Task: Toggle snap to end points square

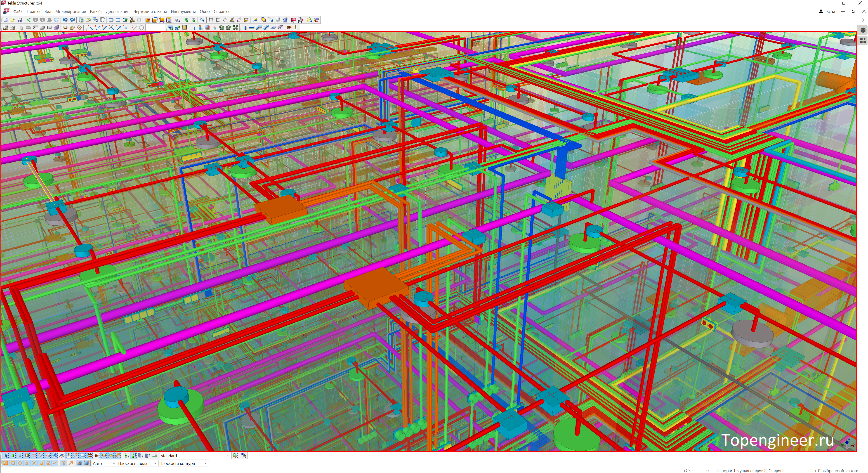Action: pos(13,463)
